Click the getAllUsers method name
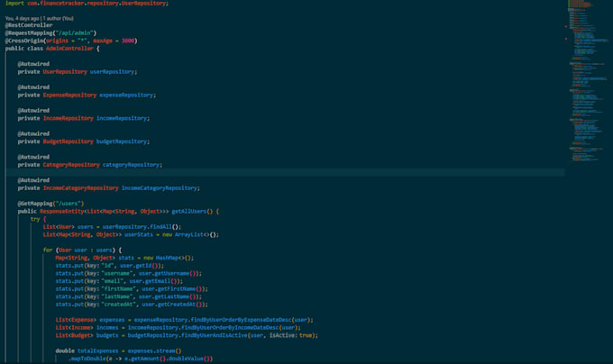Image resolution: width=613 pixels, height=364 pixels. coord(188,212)
